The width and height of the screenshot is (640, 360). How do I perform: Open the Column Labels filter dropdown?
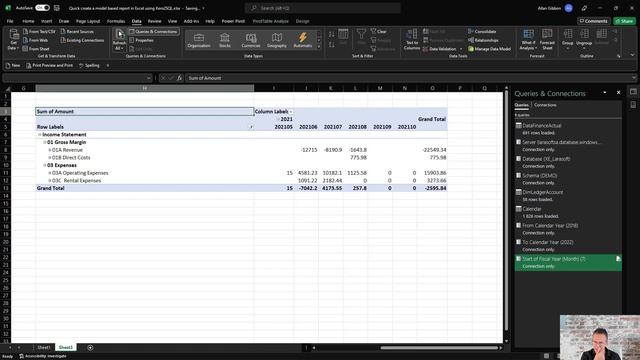291,111
